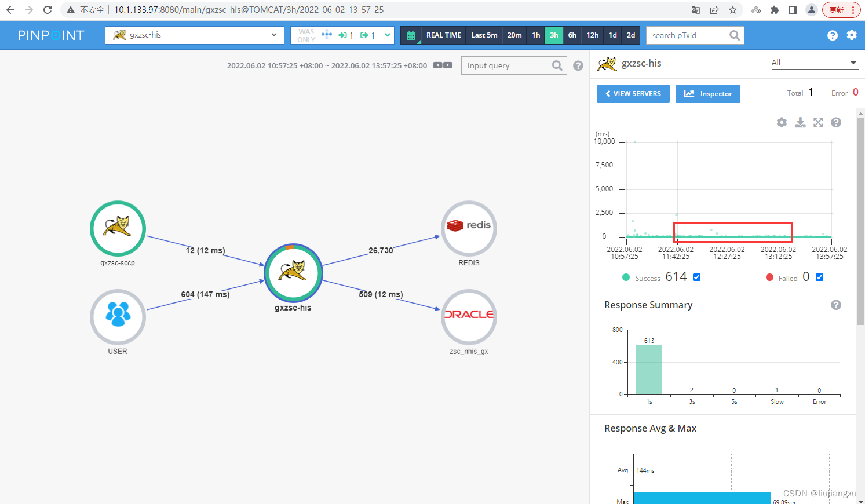865x504 pixels.
Task: Reload the page with the browser refresh icon
Action: click(48, 10)
